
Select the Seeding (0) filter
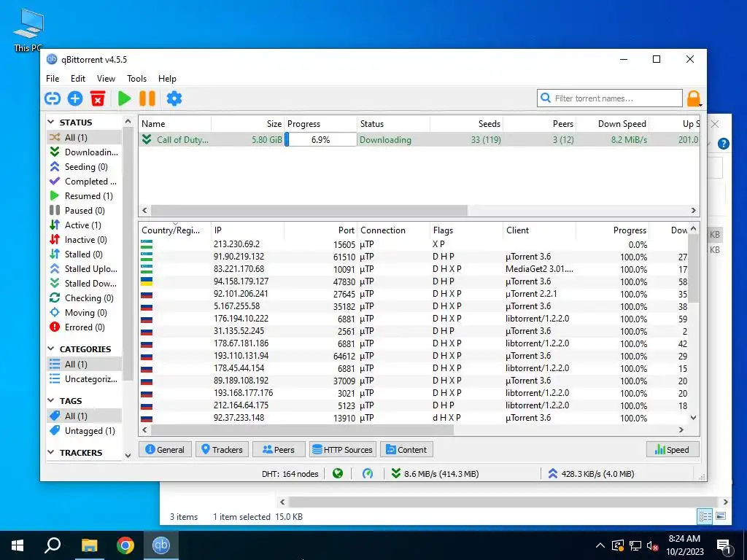tap(84, 167)
